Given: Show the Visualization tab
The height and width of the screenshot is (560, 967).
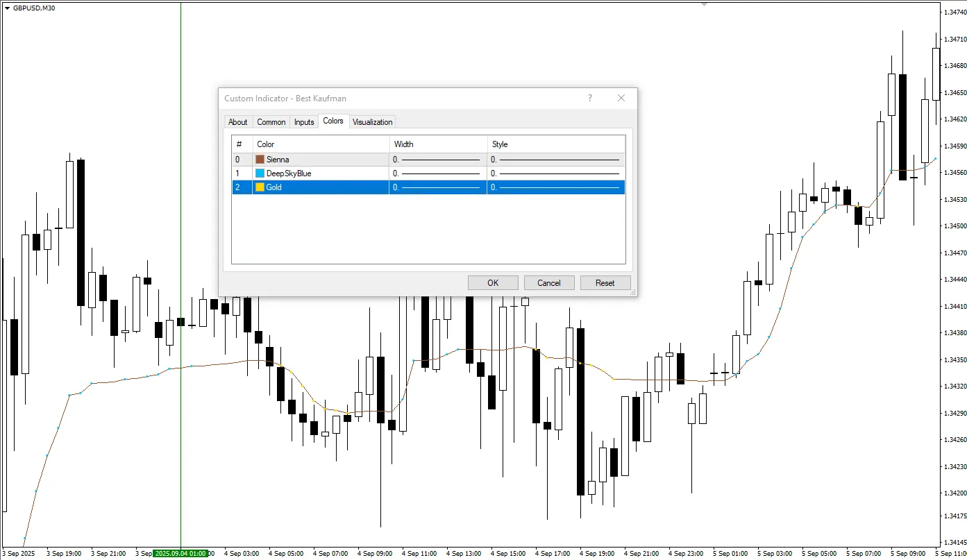Looking at the screenshot, I should 373,122.
